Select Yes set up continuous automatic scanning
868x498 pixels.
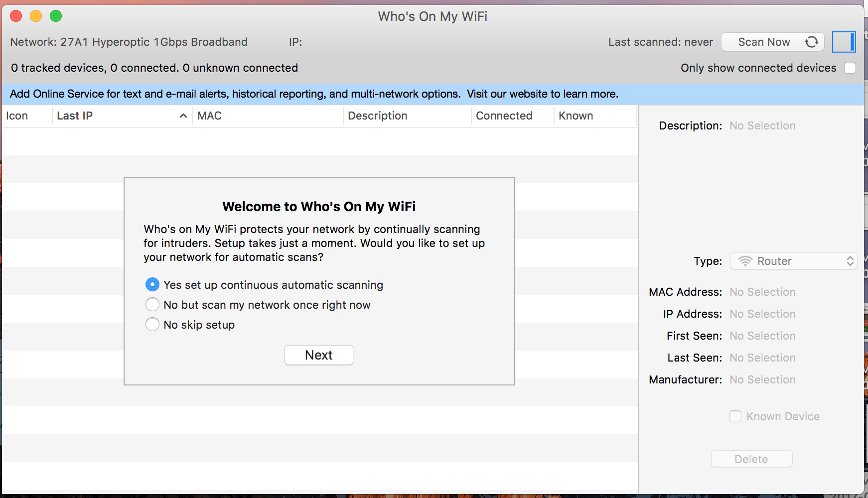152,284
